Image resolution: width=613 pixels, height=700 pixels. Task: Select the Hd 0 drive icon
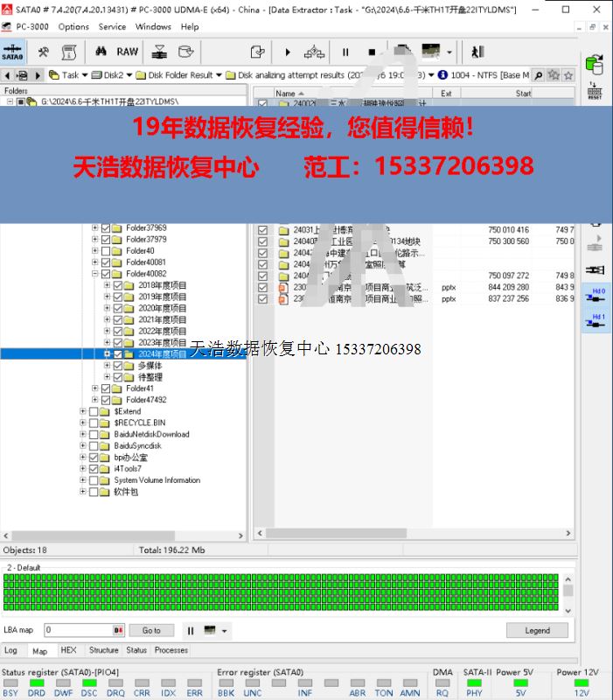tap(597, 295)
